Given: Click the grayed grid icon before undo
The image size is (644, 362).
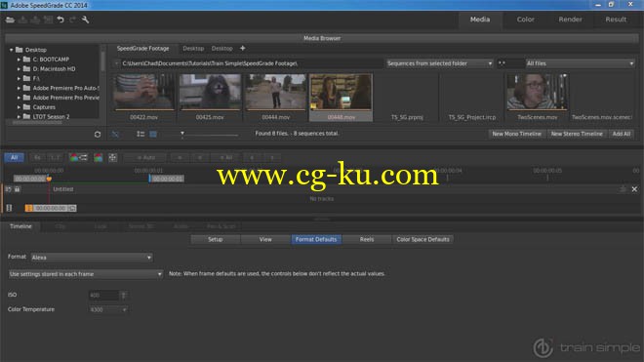Looking at the screenshot, I should coord(48,20).
